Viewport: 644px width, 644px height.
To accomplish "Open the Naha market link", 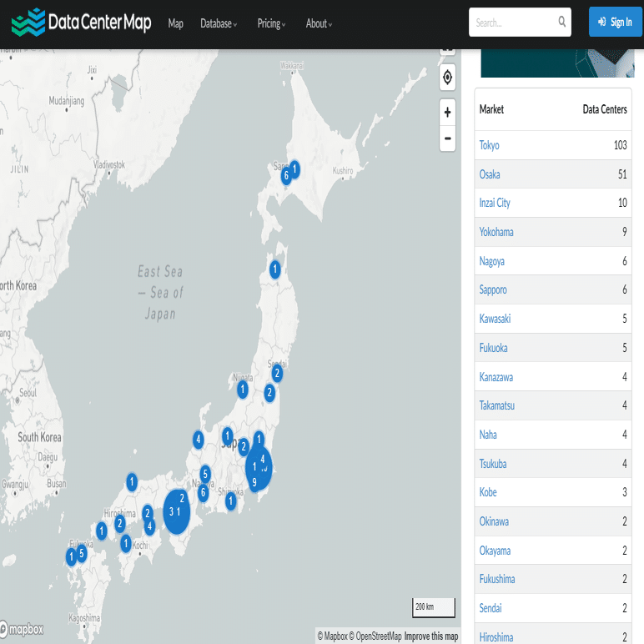I will coord(488,435).
